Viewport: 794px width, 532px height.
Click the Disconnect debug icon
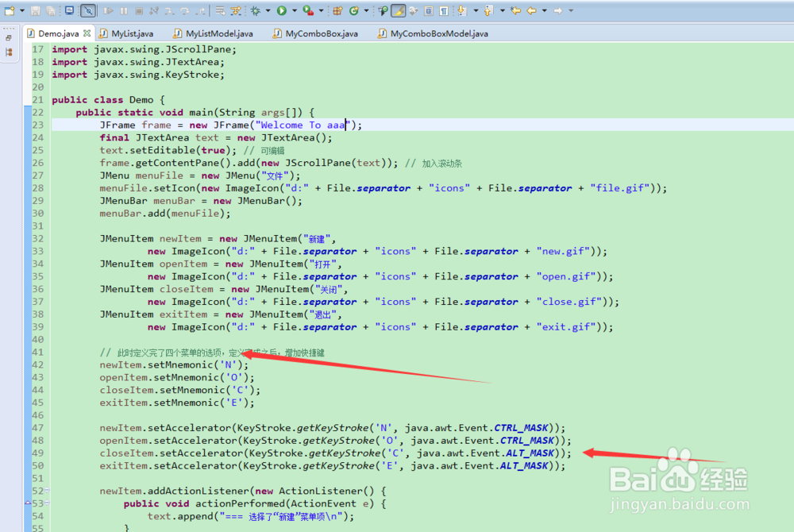coord(154,10)
